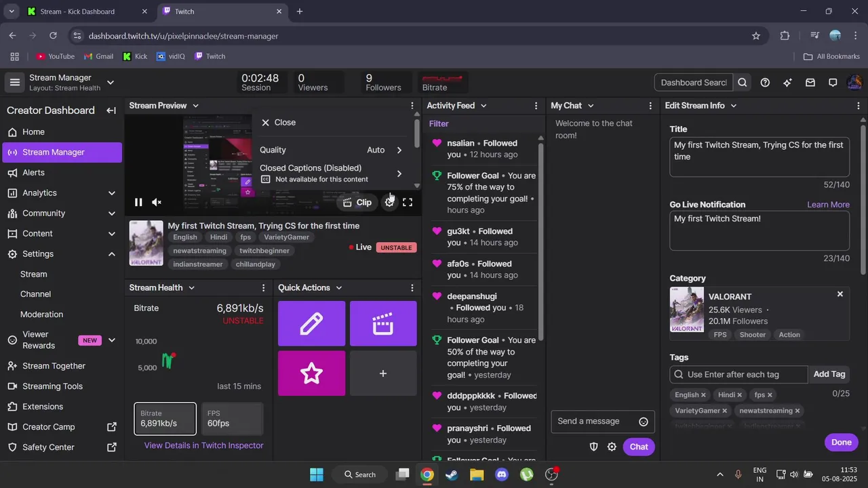
Task: Click the Clip button
Action: 357,202
